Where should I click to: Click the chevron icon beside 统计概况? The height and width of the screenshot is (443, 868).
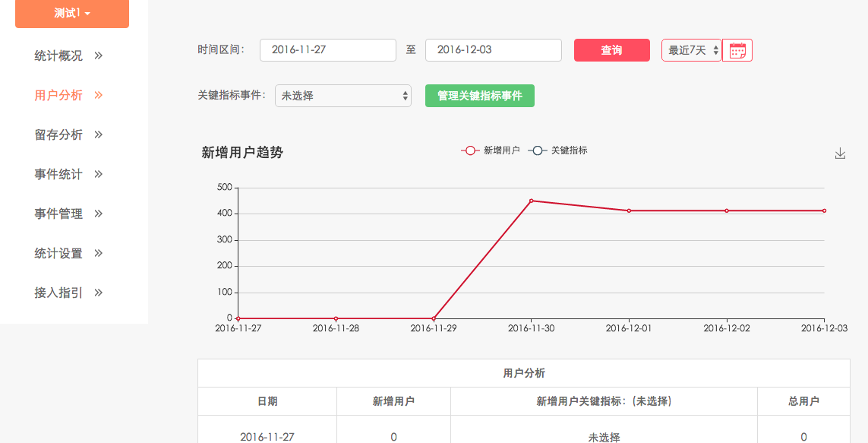click(98, 55)
